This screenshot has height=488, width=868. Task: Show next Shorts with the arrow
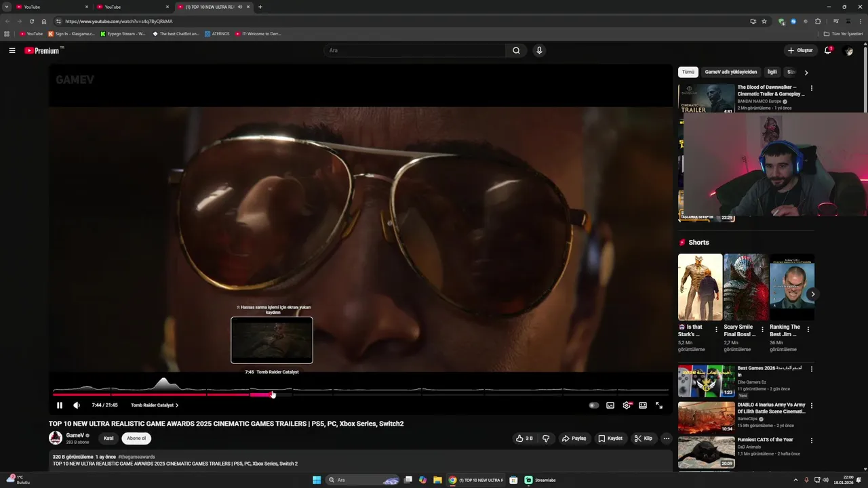pyautogui.click(x=812, y=294)
